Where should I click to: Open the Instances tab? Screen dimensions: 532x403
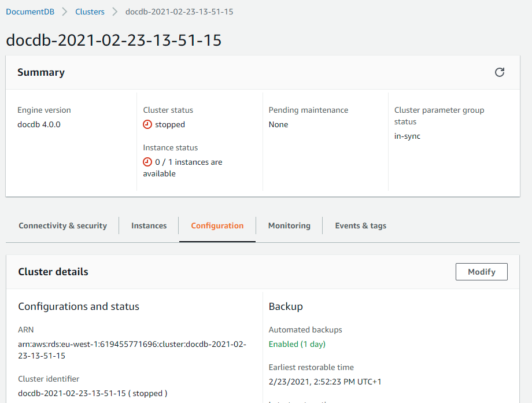(149, 225)
